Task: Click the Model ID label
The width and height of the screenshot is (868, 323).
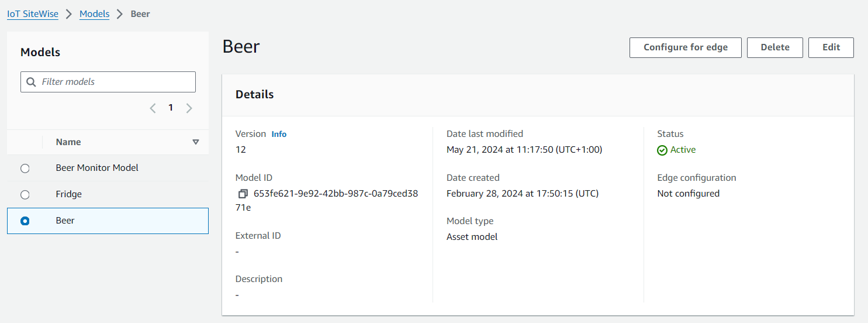Action: (x=254, y=178)
